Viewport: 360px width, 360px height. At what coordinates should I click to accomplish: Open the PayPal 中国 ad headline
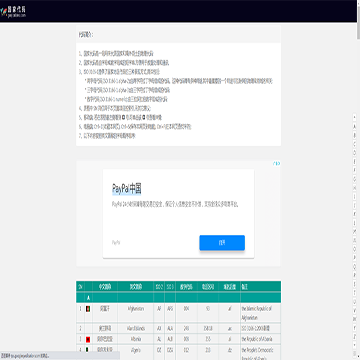127,189
